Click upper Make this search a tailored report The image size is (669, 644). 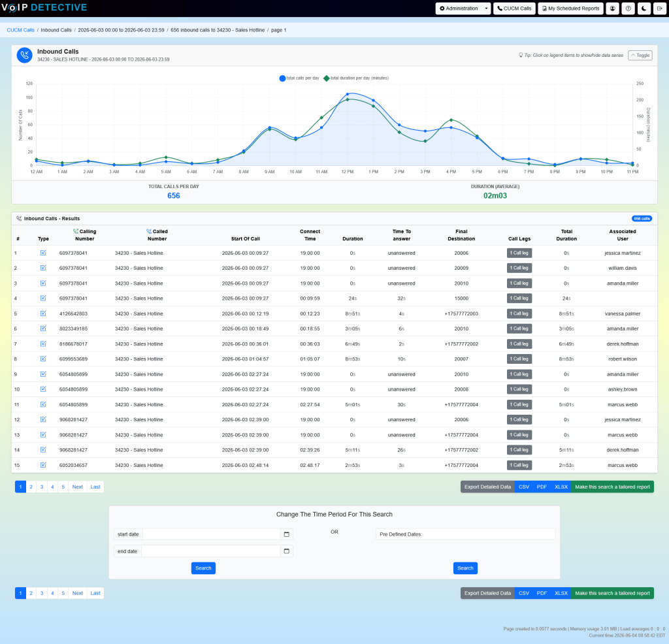[612, 487]
